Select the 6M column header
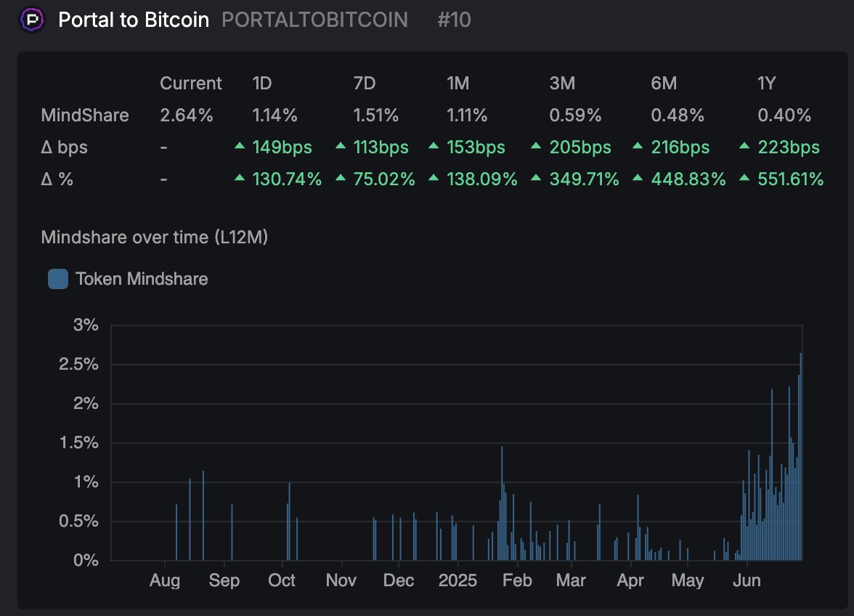Screen dimensions: 854x616 click(x=664, y=84)
